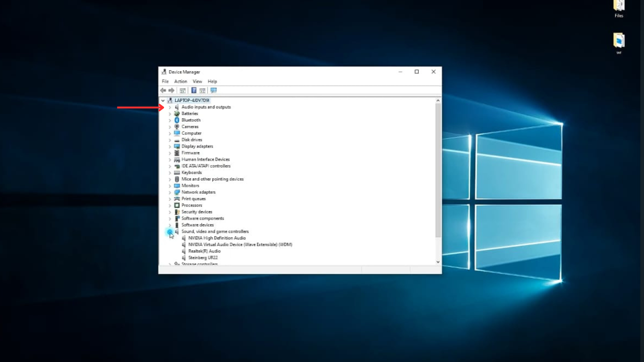This screenshot has height=362, width=644.
Task: Click the Network adapters icon
Action: point(177,192)
